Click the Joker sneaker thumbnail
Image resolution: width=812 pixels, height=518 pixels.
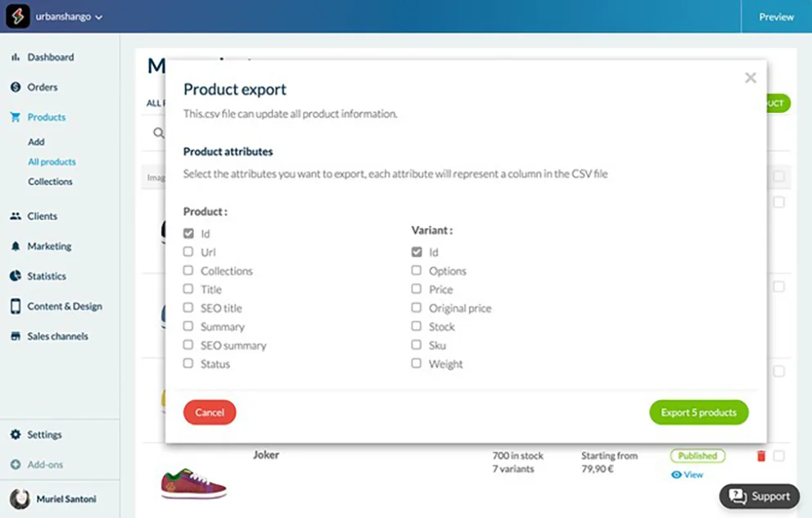pyautogui.click(x=193, y=483)
